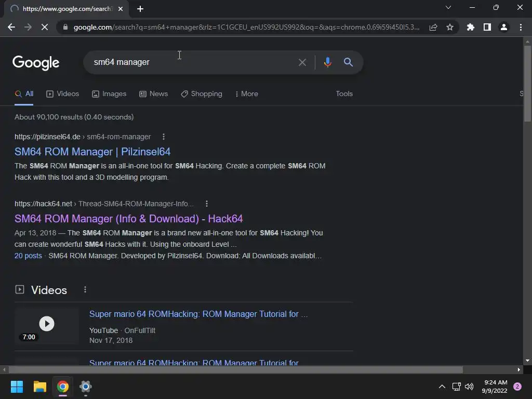Share this page via share icon

(433, 27)
